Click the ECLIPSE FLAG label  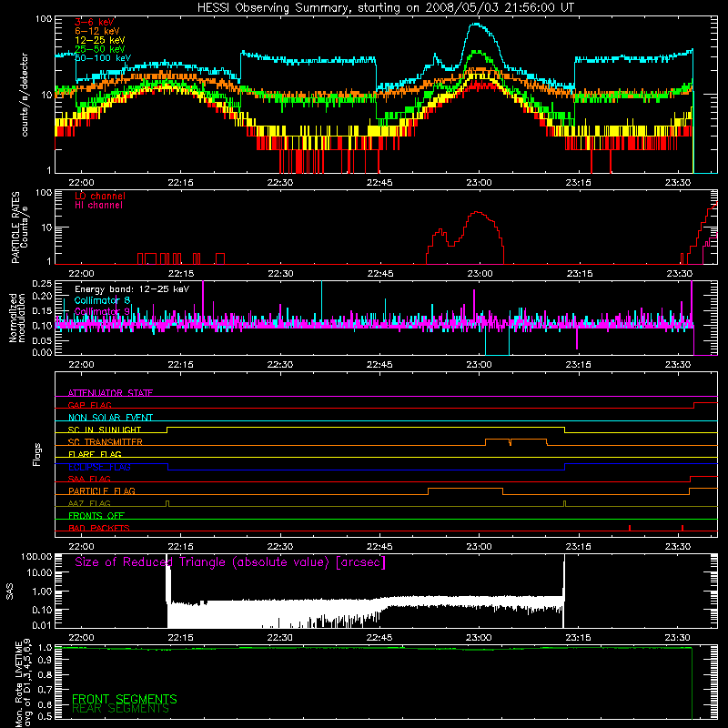(x=99, y=467)
